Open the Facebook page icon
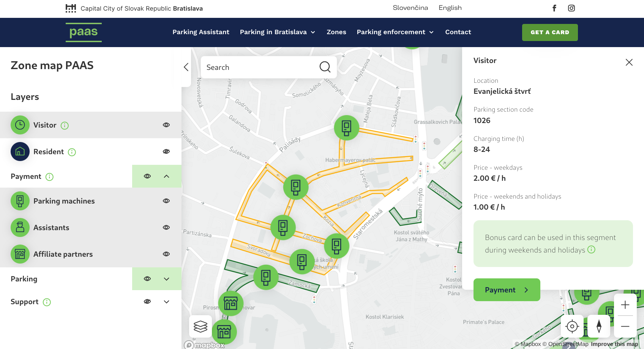Screen dimensions: 644x349 click(x=554, y=8)
